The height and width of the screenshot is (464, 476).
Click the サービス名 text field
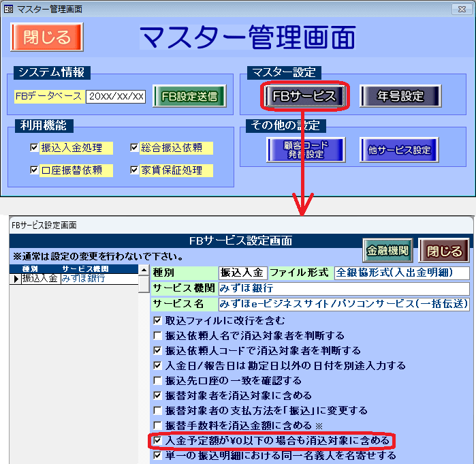pyautogui.click(x=344, y=303)
